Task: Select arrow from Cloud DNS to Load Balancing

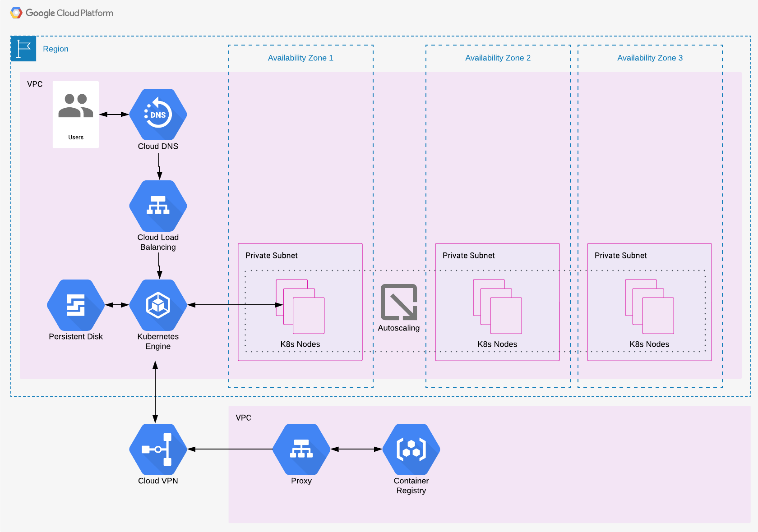Action: (159, 166)
